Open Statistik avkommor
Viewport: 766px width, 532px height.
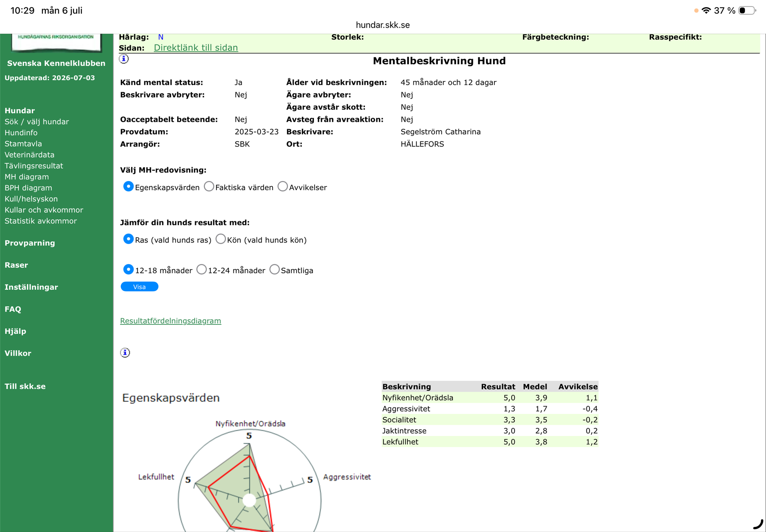pyautogui.click(x=41, y=221)
